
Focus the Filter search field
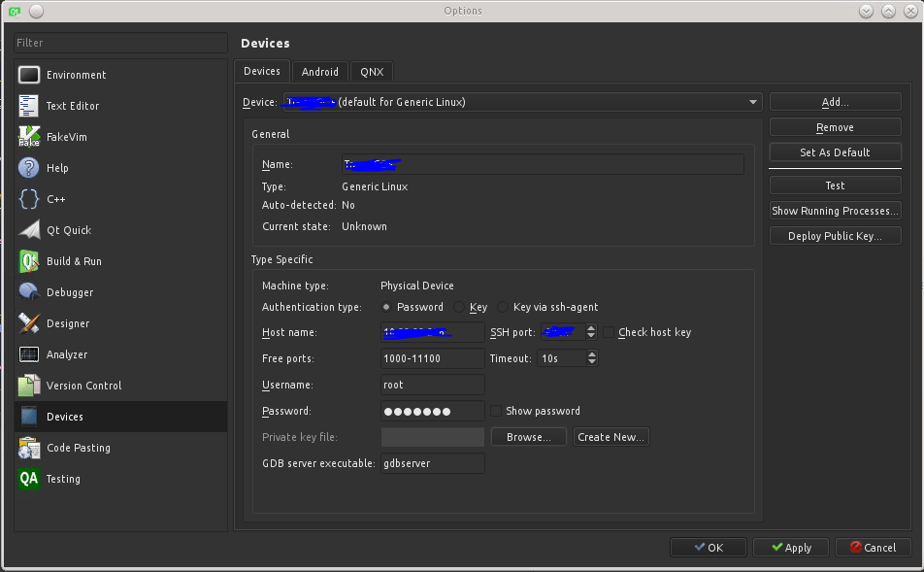coord(120,43)
